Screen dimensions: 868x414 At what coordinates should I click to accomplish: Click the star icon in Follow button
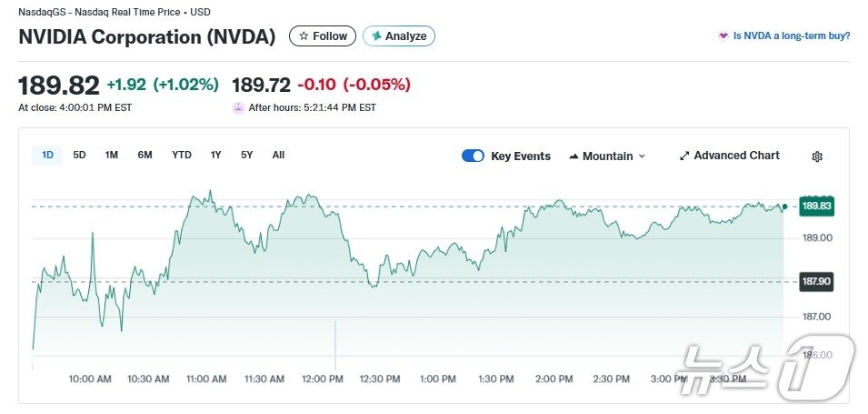304,36
